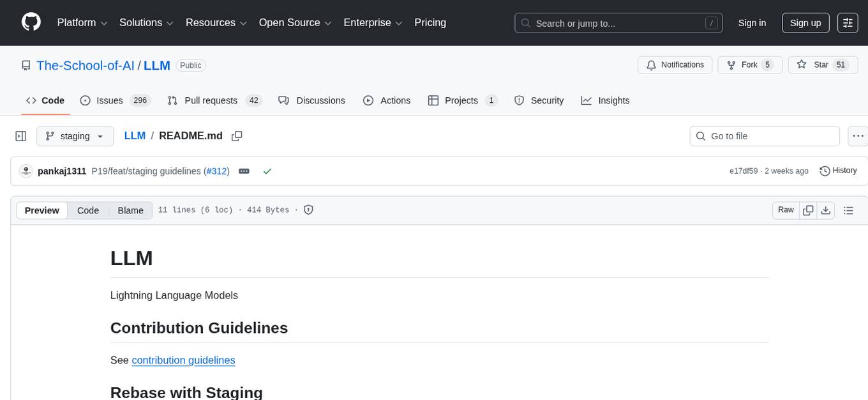Click the copy path icon next to README.md
This screenshot has height=400, width=868.
(x=237, y=136)
